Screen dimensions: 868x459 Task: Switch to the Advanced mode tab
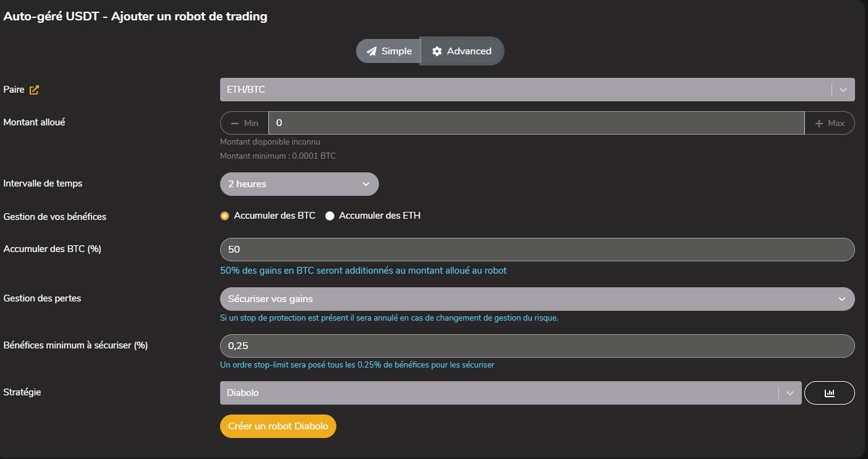click(462, 51)
